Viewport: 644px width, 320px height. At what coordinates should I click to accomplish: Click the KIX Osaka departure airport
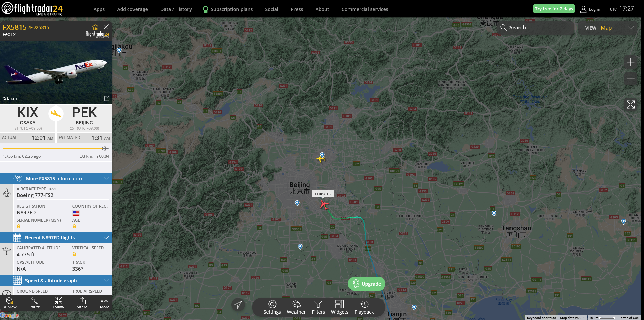coord(28,118)
